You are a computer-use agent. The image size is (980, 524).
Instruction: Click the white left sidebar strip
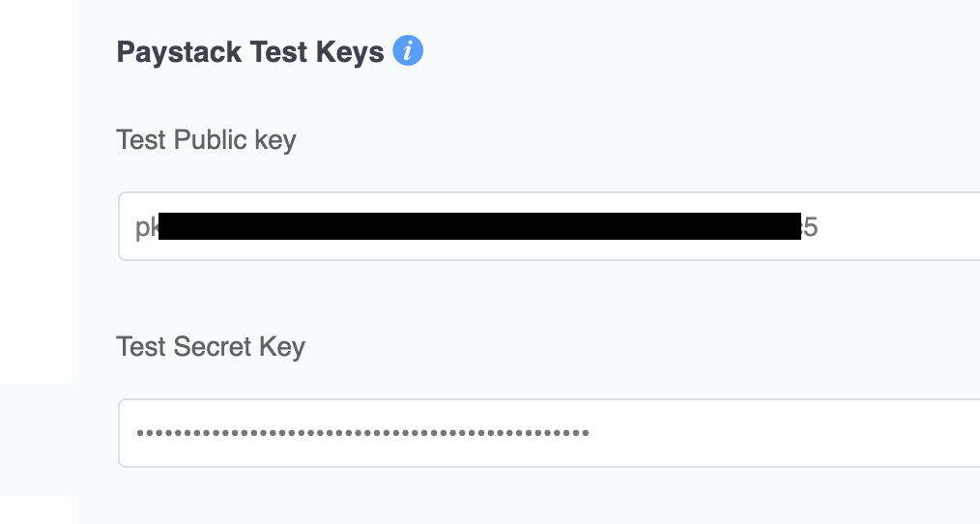coord(36,188)
